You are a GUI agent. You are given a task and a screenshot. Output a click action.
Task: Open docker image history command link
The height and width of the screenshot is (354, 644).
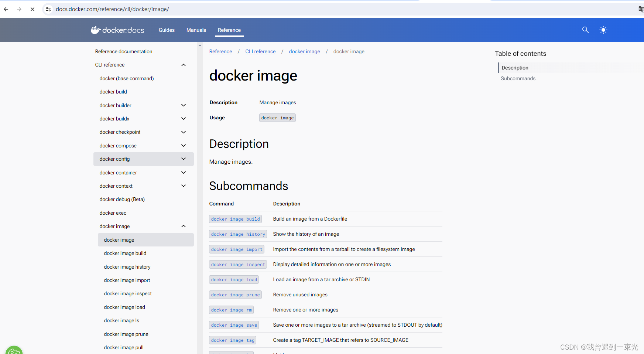click(238, 234)
